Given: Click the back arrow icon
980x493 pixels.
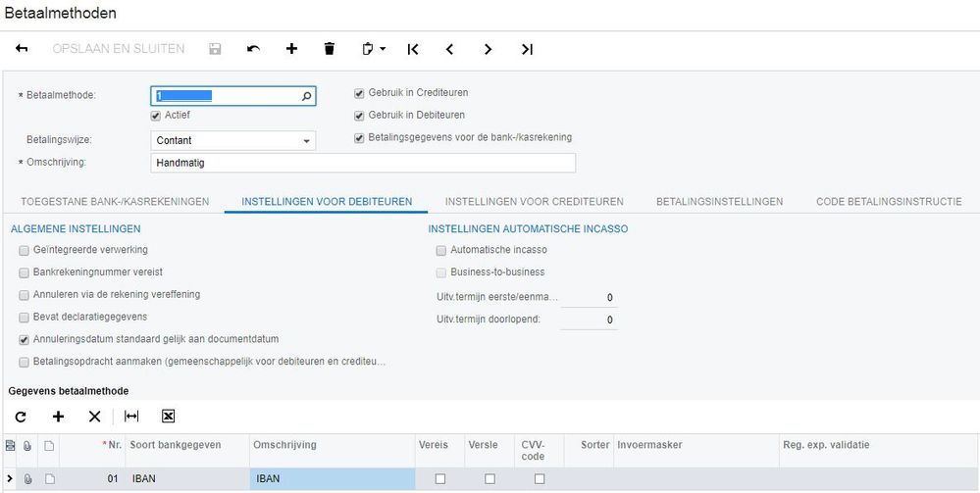Looking at the screenshot, I should click(x=22, y=49).
